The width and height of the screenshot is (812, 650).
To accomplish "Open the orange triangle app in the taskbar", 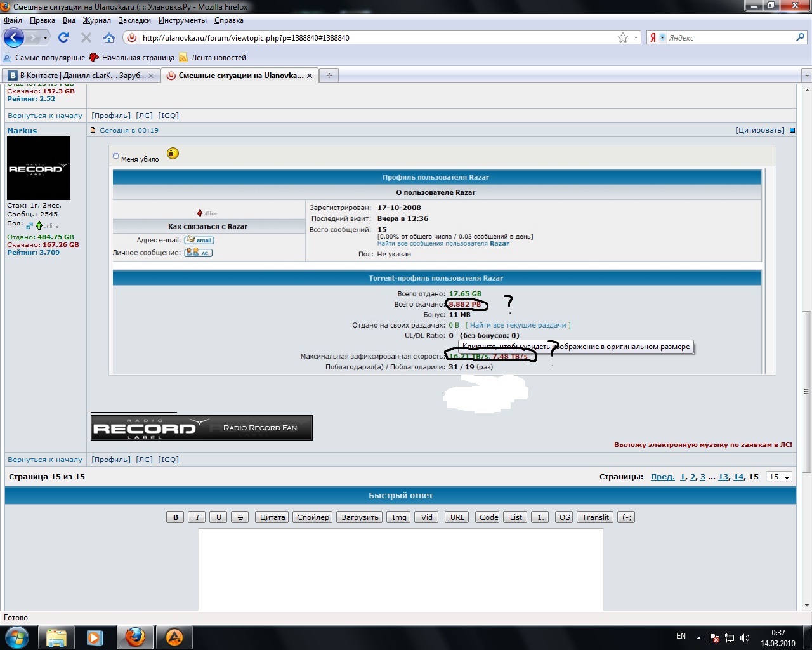I will [174, 637].
